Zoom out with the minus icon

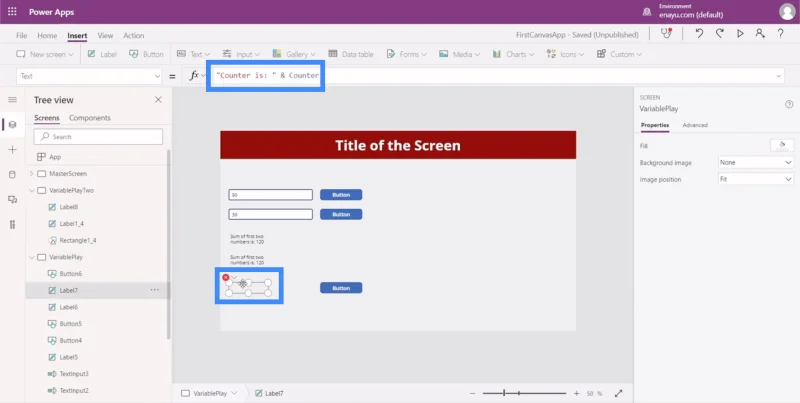472,393
